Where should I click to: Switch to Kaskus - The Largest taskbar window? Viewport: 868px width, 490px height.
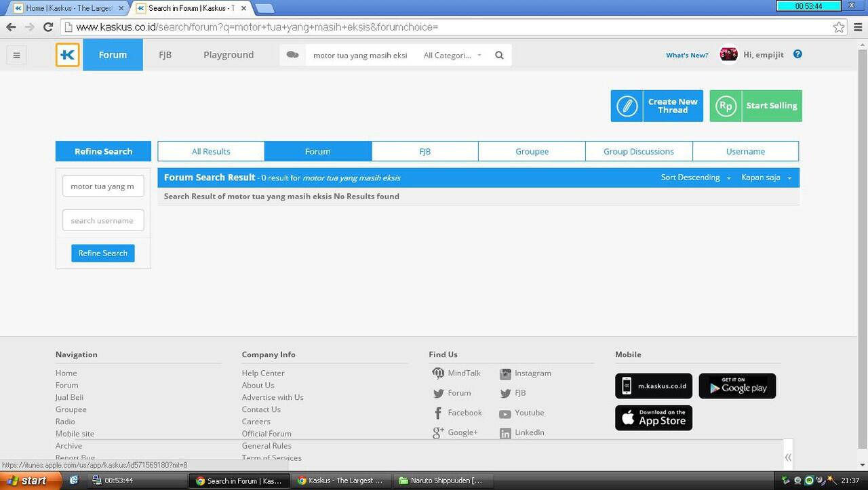[340, 481]
